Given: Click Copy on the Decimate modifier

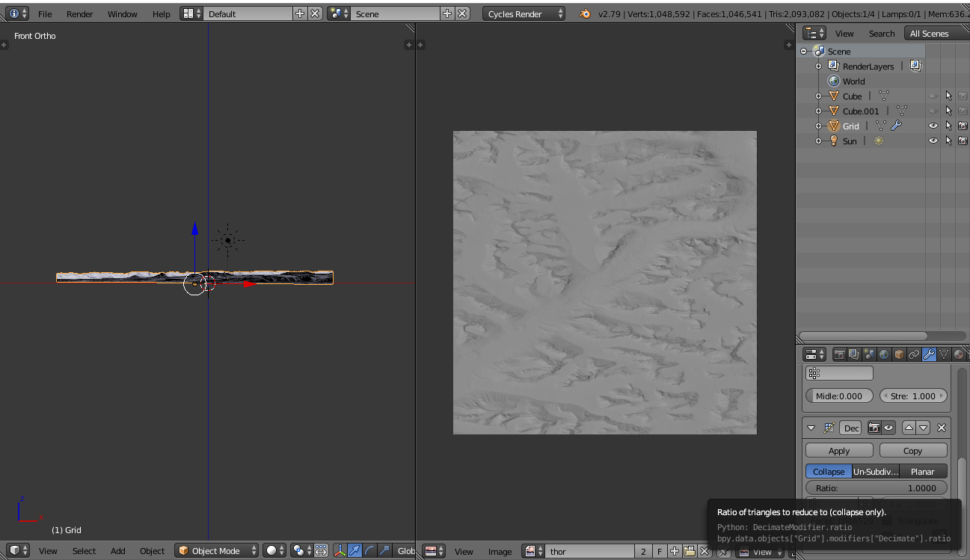Looking at the screenshot, I should click(913, 450).
